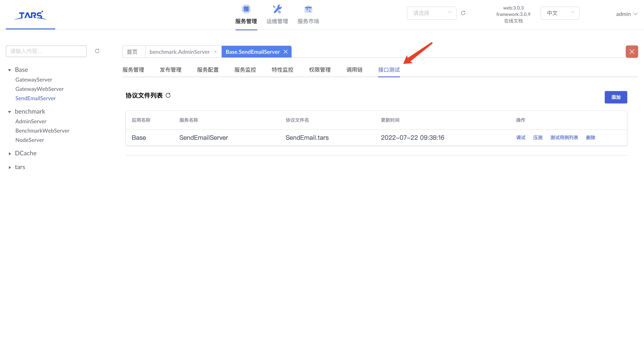
Task: Collapse the Base tree node
Action: click(x=10, y=70)
